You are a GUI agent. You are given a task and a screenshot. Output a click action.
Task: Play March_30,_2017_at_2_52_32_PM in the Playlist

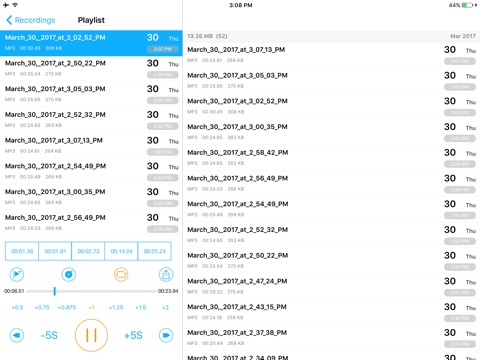[x=91, y=120]
